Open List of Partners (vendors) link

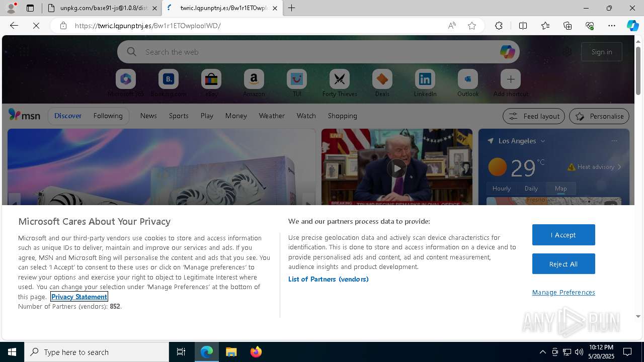pos(328,279)
